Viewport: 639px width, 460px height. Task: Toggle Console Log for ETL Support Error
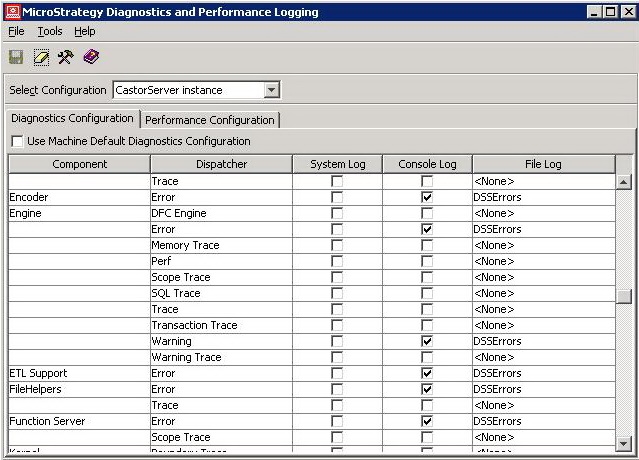(427, 374)
